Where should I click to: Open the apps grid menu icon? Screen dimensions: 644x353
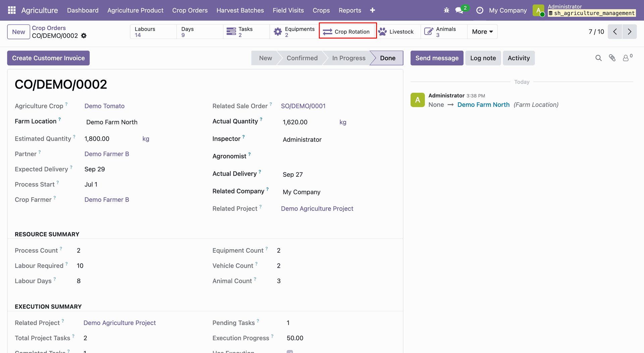[x=12, y=10]
